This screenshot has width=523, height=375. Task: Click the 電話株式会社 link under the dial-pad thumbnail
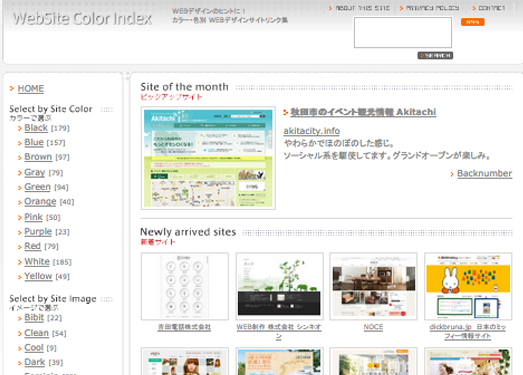click(184, 327)
